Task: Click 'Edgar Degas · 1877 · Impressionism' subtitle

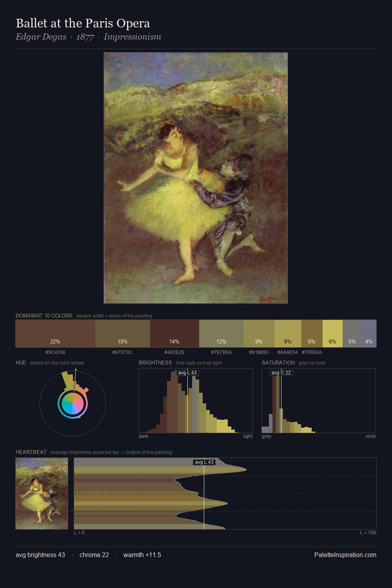Action: pyautogui.click(x=88, y=37)
